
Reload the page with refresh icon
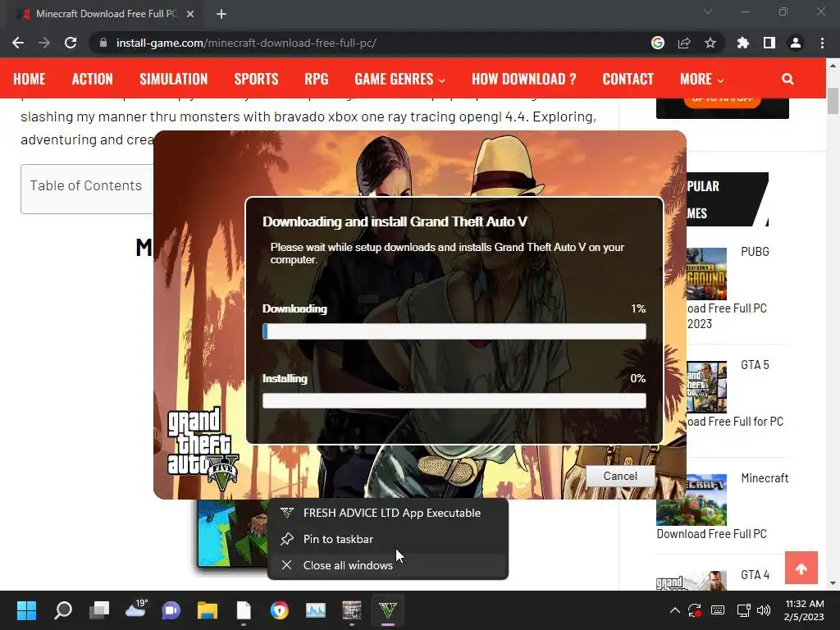click(71, 43)
